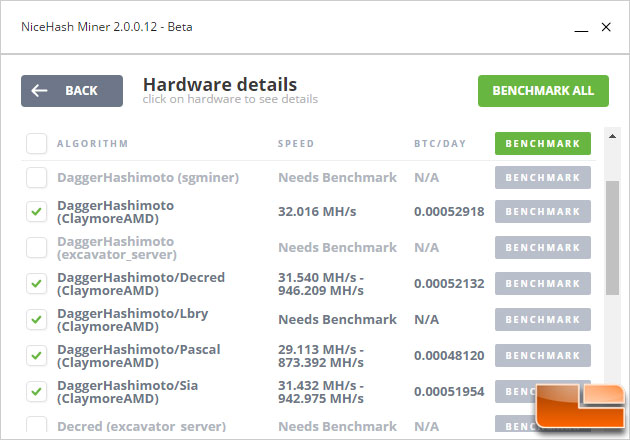Image resolution: width=630 pixels, height=440 pixels.
Task: Enable DaggerHashimoto (excavator_server) checkbox
Action: click(x=37, y=248)
